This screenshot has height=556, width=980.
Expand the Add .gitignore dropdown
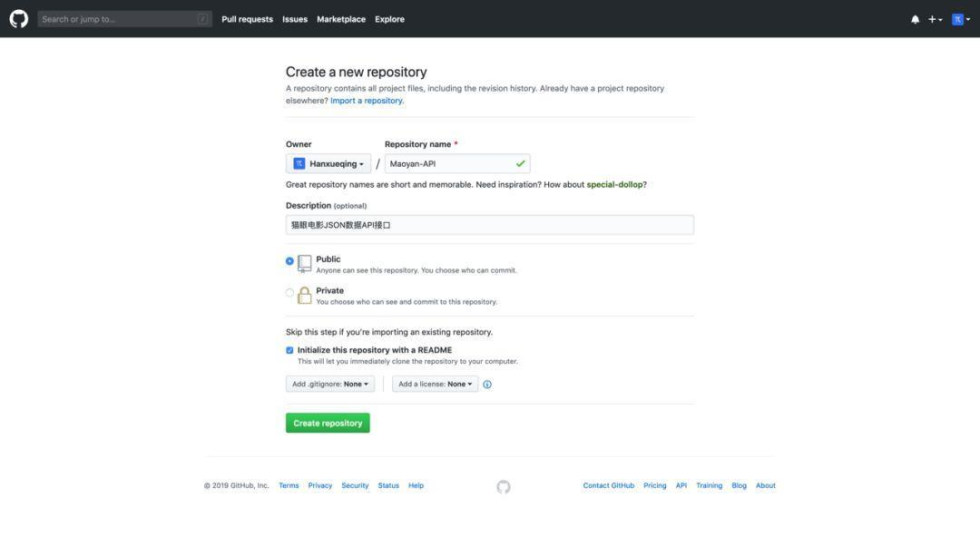(330, 385)
